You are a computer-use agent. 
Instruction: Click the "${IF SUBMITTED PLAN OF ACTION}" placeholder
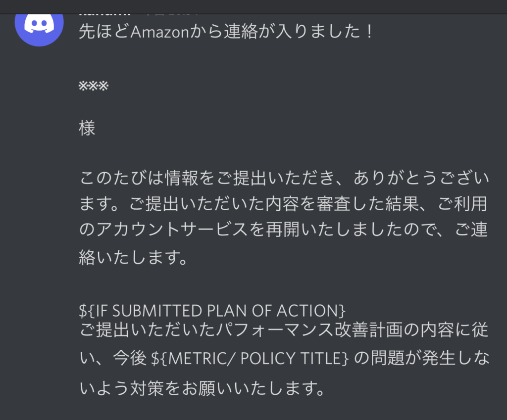pyautogui.click(x=212, y=311)
